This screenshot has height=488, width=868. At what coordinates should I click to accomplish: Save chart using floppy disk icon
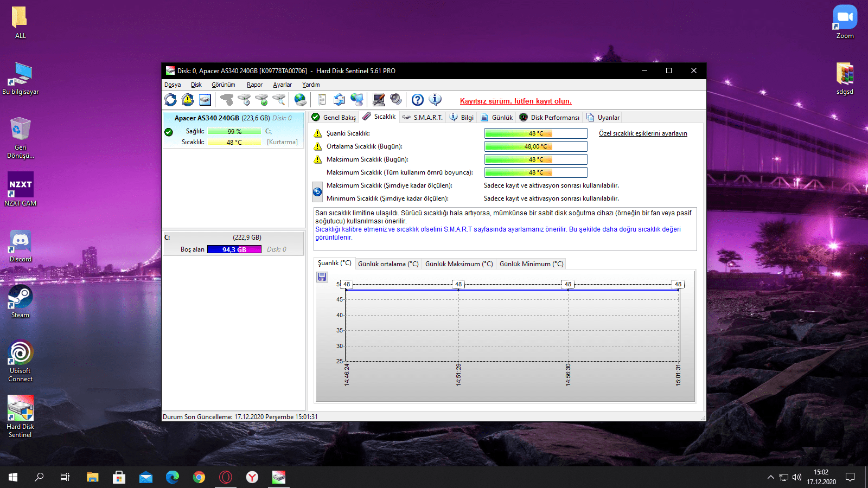click(322, 277)
